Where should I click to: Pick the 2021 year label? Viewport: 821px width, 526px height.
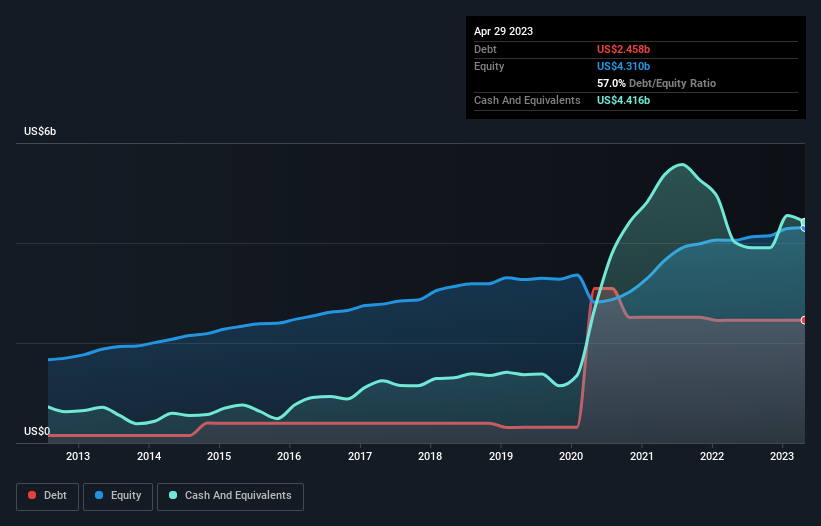[x=641, y=457]
